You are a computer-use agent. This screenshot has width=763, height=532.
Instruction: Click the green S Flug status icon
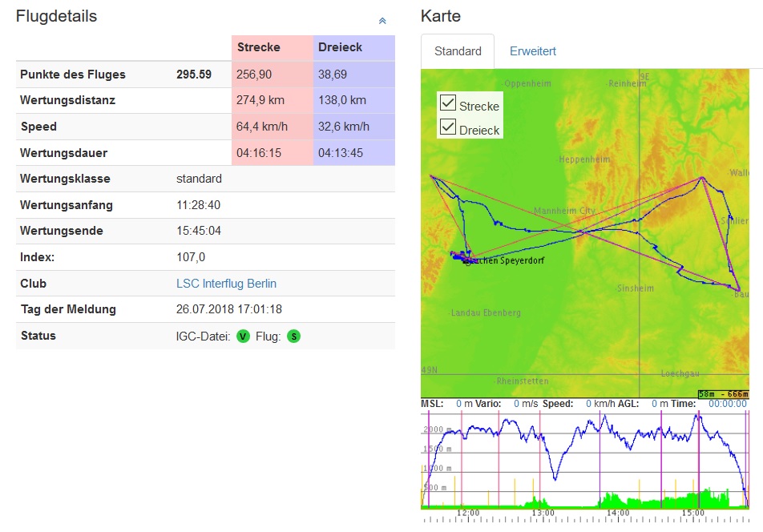click(x=294, y=337)
